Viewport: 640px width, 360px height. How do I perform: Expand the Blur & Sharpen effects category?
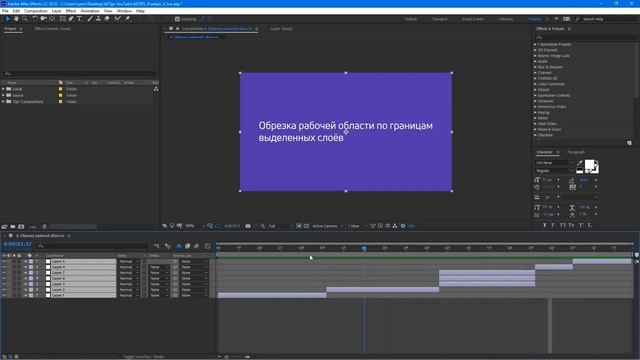[535, 67]
